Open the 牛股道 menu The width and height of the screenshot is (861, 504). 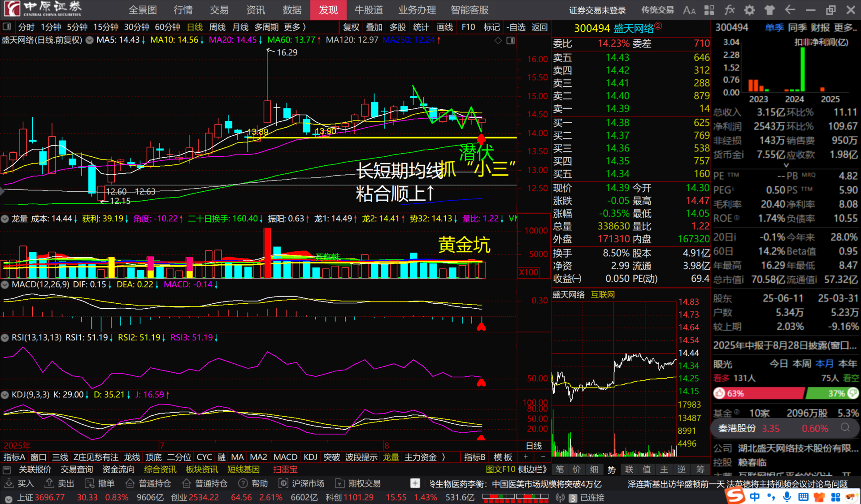point(369,10)
